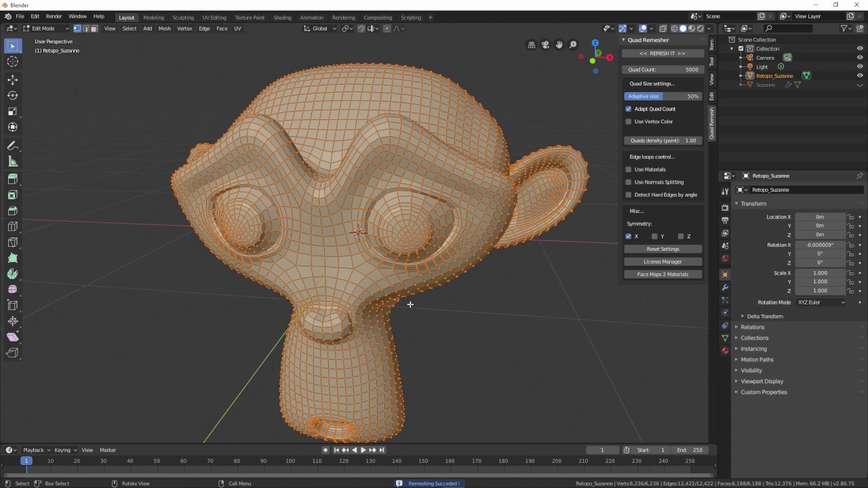868x488 pixels.
Task: Activate the Transform tool
Action: tap(12, 127)
